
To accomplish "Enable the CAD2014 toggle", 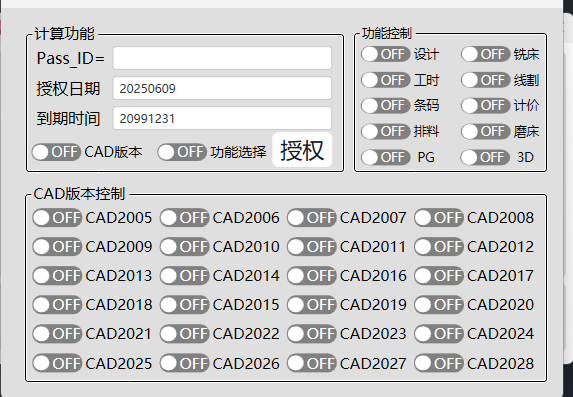I will point(184,276).
